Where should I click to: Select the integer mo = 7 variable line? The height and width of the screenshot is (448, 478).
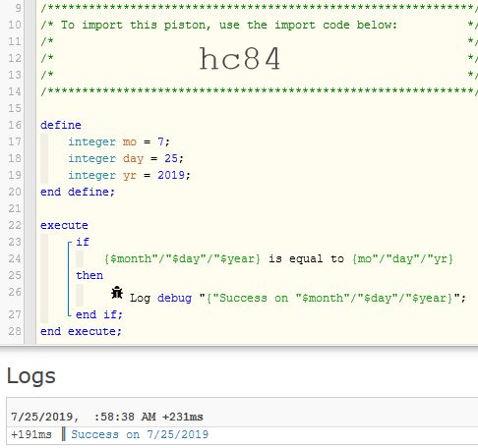point(119,141)
